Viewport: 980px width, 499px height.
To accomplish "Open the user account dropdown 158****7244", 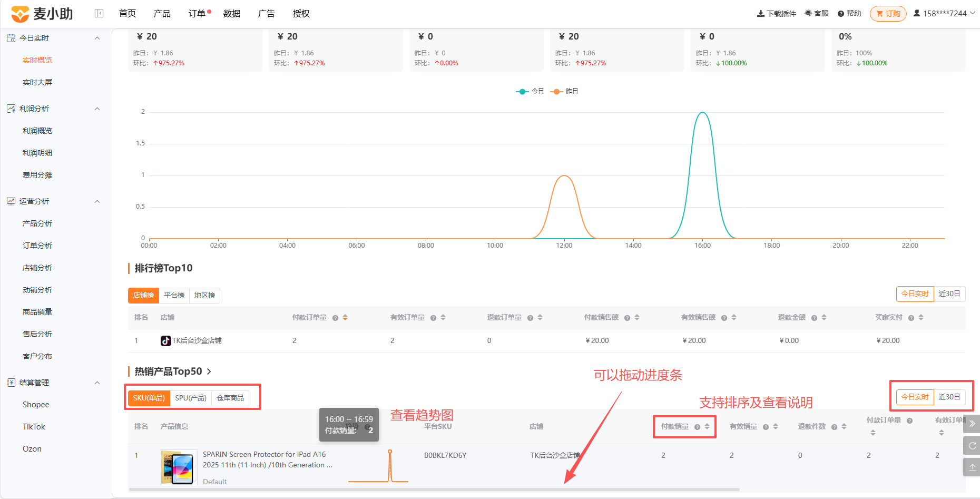I will click(944, 13).
